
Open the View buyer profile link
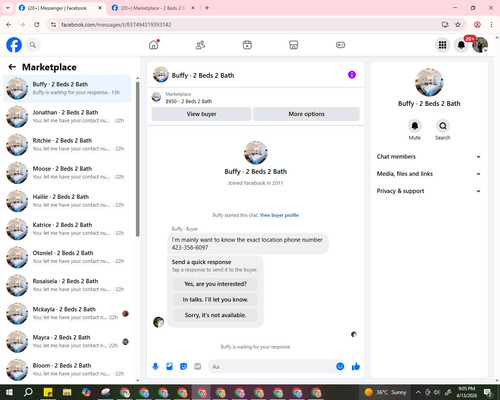[x=279, y=215]
